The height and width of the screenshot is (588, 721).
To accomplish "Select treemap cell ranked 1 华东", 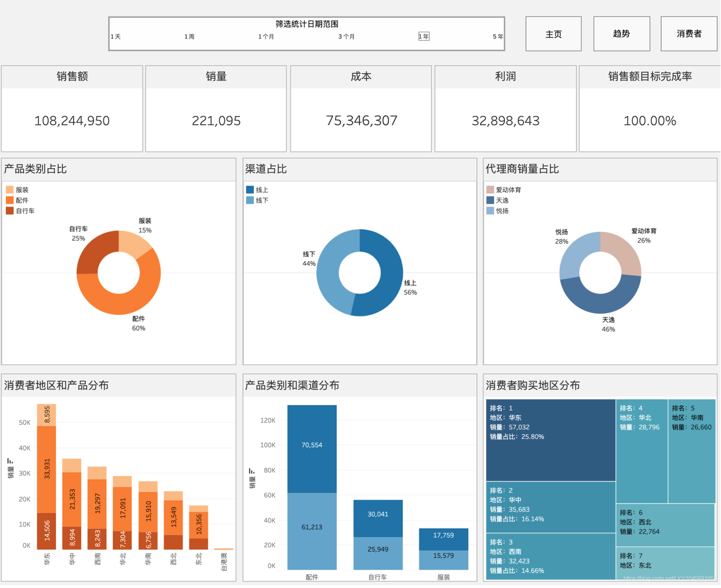I will pyautogui.click(x=551, y=440).
